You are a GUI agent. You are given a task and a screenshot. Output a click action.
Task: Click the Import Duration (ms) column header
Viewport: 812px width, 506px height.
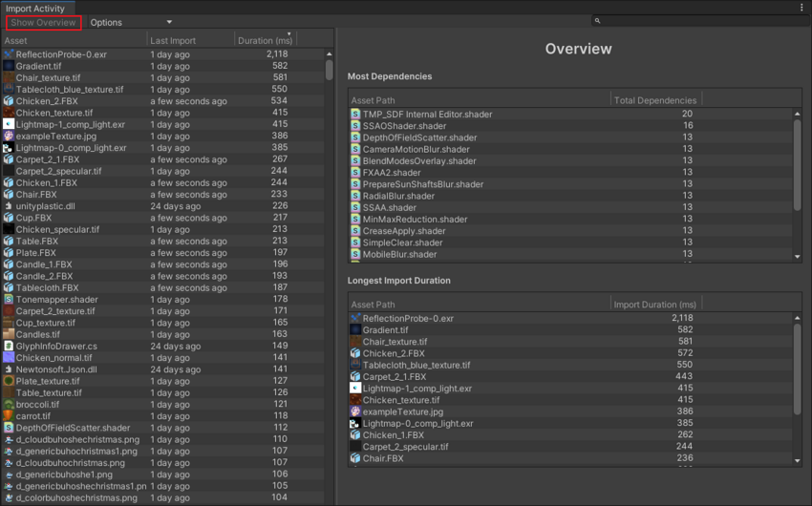[x=655, y=305]
